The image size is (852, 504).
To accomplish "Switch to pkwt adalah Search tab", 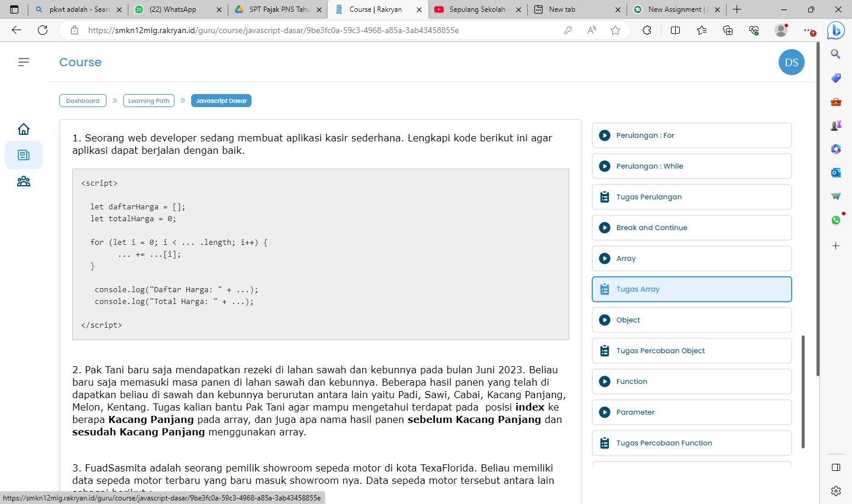I will coord(79,9).
